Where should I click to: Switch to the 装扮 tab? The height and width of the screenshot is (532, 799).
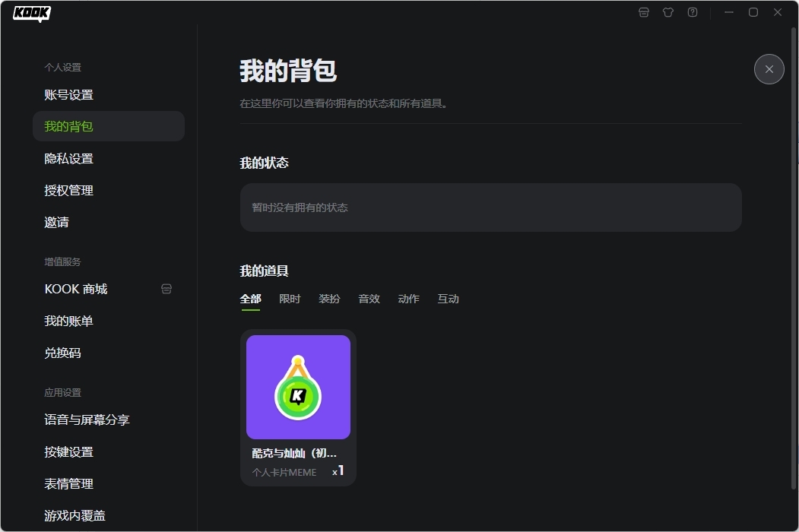(329, 299)
